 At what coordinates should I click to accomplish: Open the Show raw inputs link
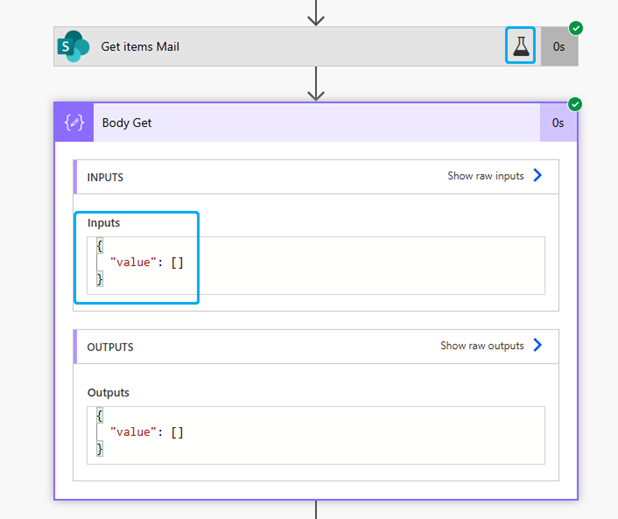[x=485, y=176]
